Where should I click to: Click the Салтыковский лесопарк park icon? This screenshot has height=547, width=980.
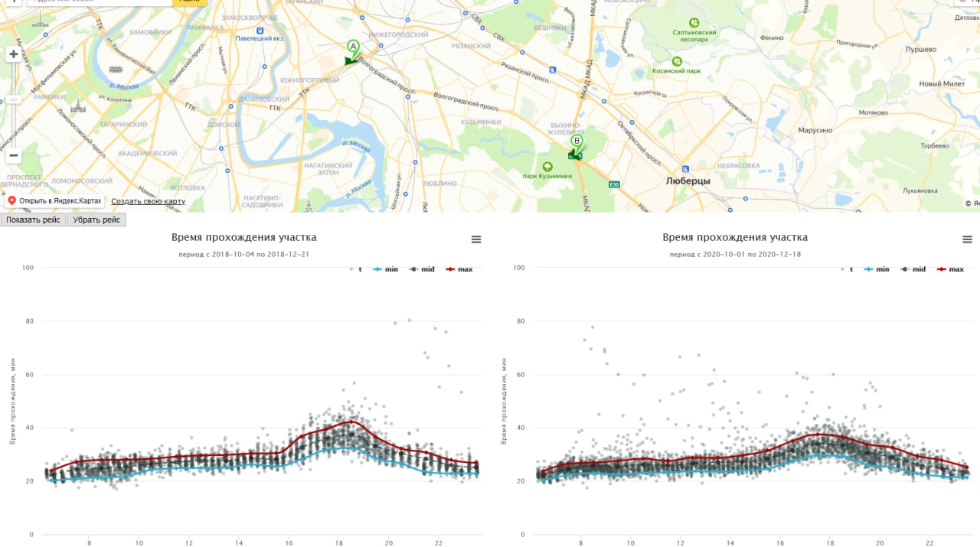tap(694, 23)
